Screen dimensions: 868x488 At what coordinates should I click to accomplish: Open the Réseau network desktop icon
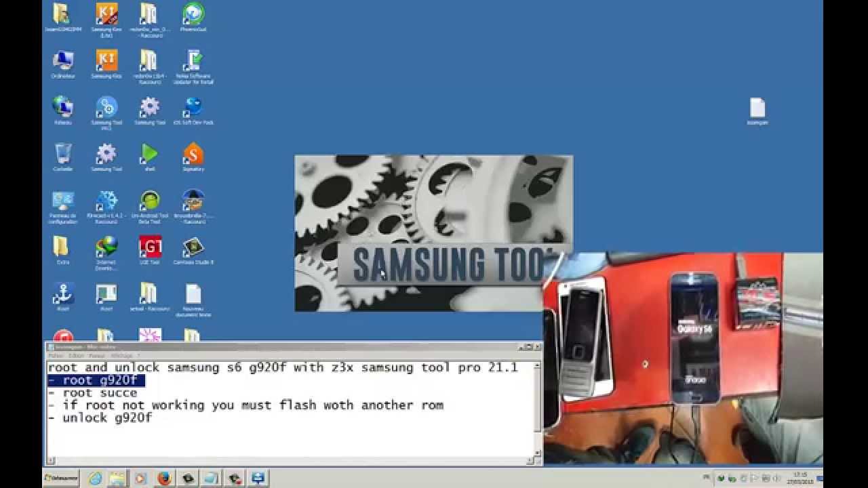(63, 110)
